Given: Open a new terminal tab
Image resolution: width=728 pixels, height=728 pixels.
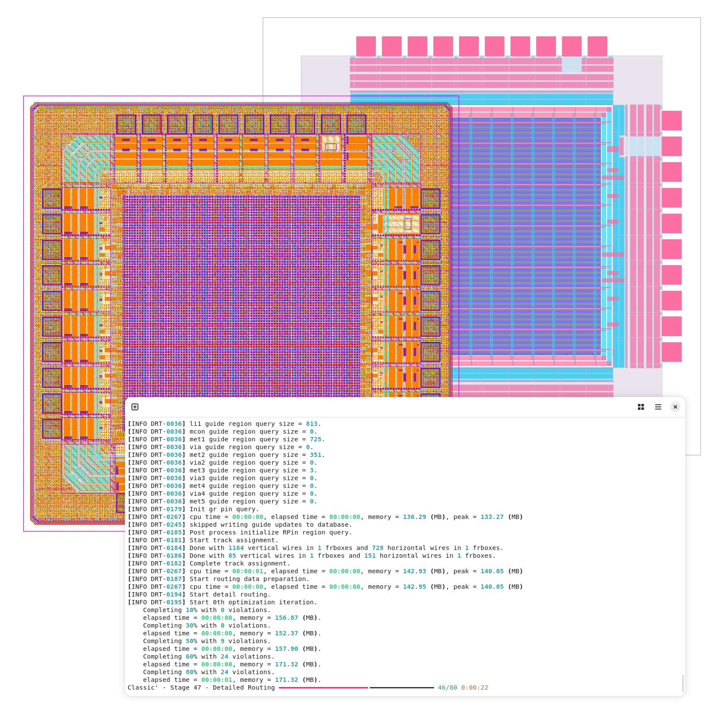Looking at the screenshot, I should pos(135,407).
